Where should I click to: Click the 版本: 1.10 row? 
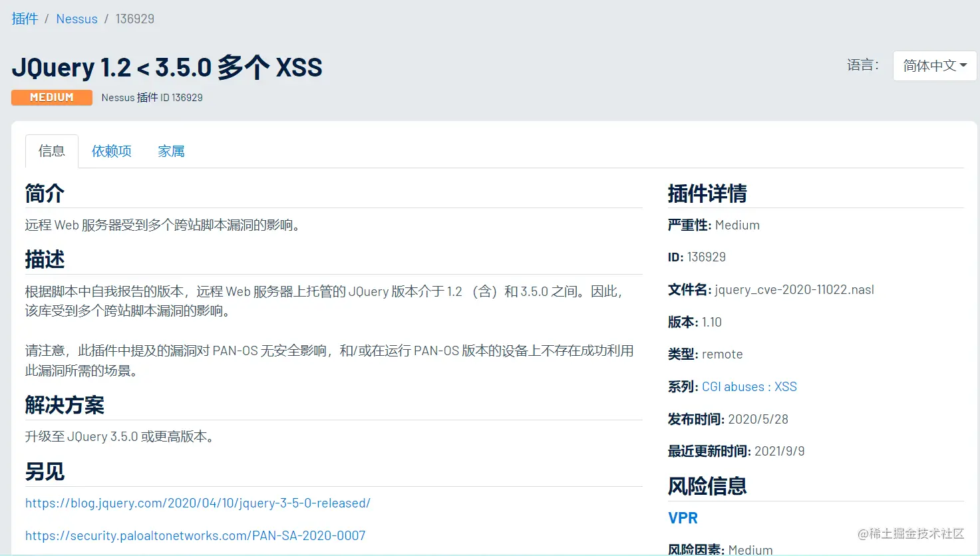pos(695,322)
